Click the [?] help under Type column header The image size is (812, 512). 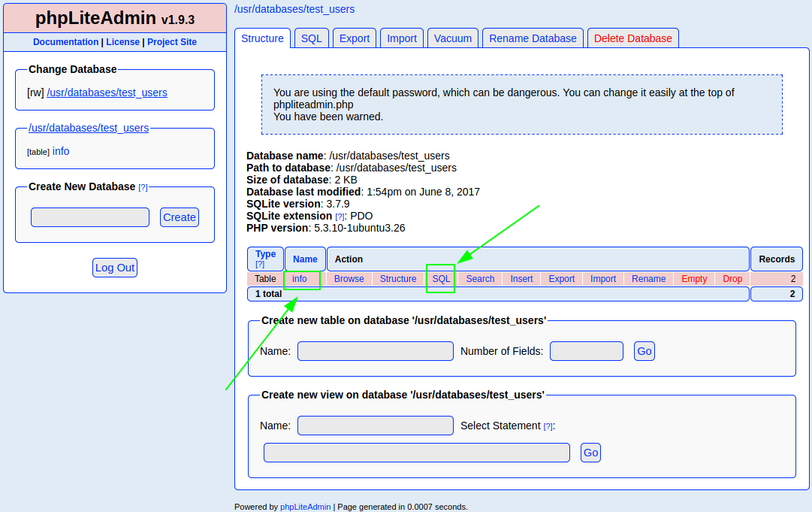[260, 264]
